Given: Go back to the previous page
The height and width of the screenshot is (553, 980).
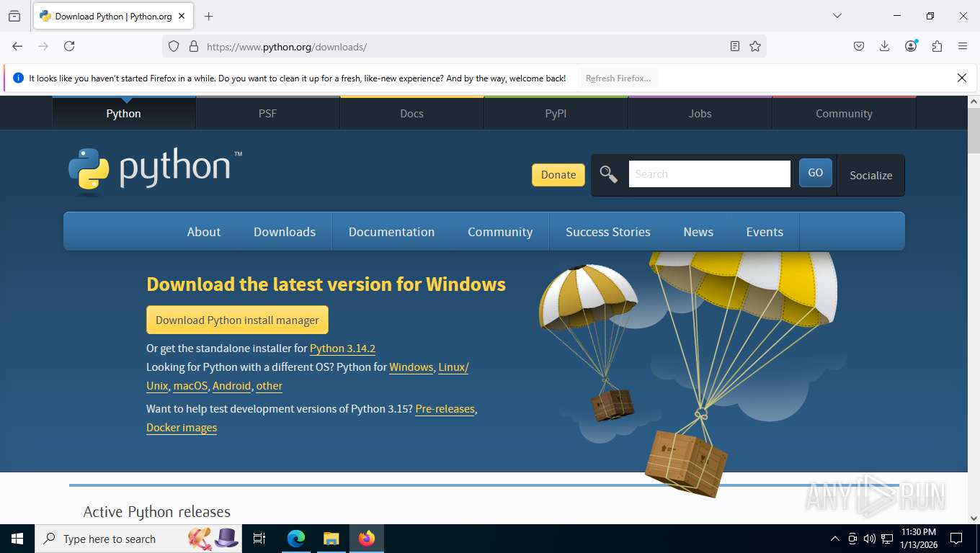Looking at the screenshot, I should [x=17, y=46].
